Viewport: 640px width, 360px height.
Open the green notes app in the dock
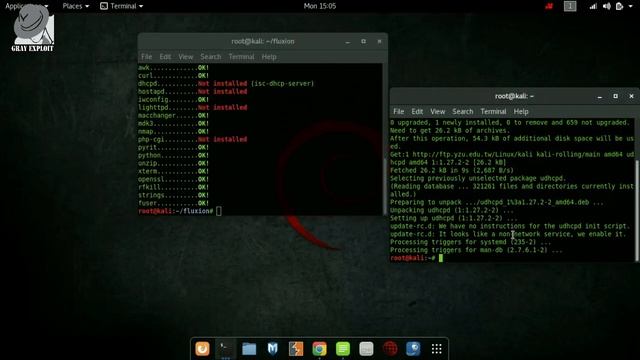343,349
